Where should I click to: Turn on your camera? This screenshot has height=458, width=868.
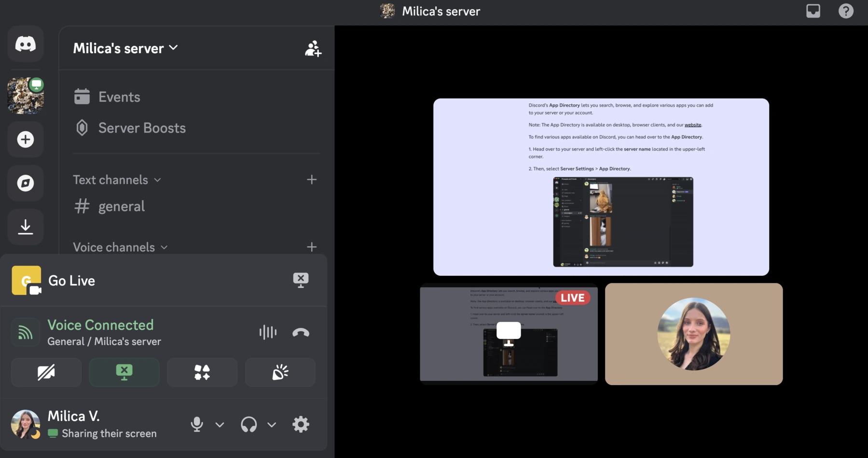[46, 372]
